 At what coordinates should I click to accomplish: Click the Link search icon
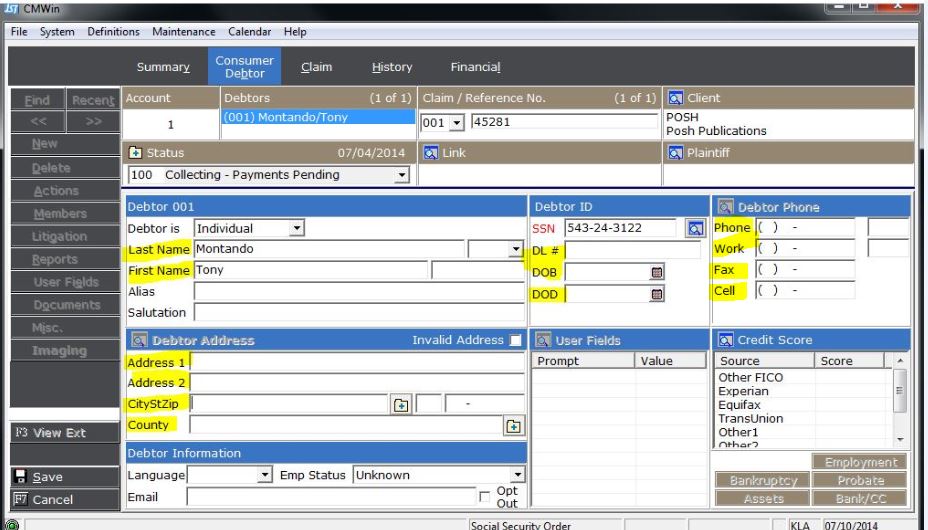point(432,152)
